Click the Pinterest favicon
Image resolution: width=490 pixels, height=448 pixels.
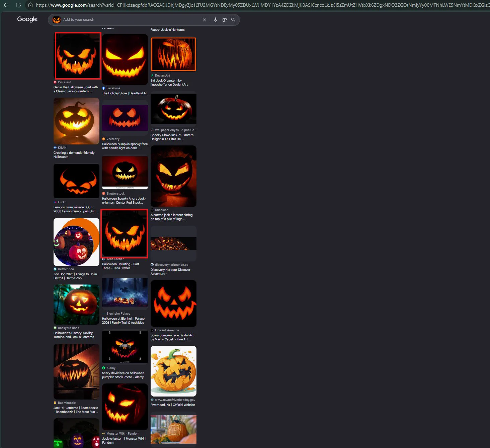(55, 82)
